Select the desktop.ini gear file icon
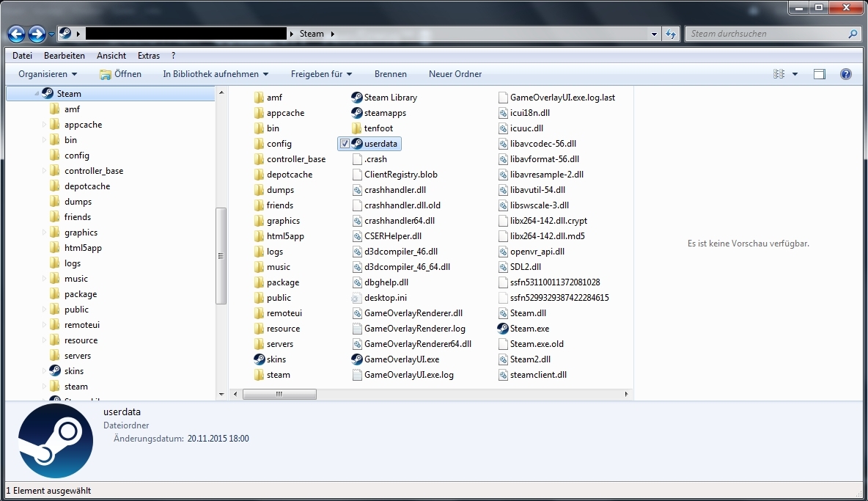Image resolution: width=868 pixels, height=501 pixels. [x=357, y=298]
